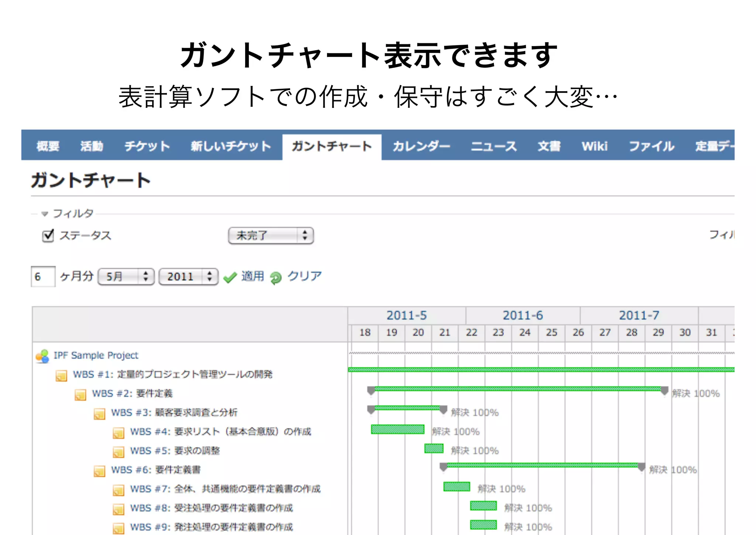756x535 pixels.
Task: Click the WBS #2 Gantt progress bar
Action: (518, 389)
